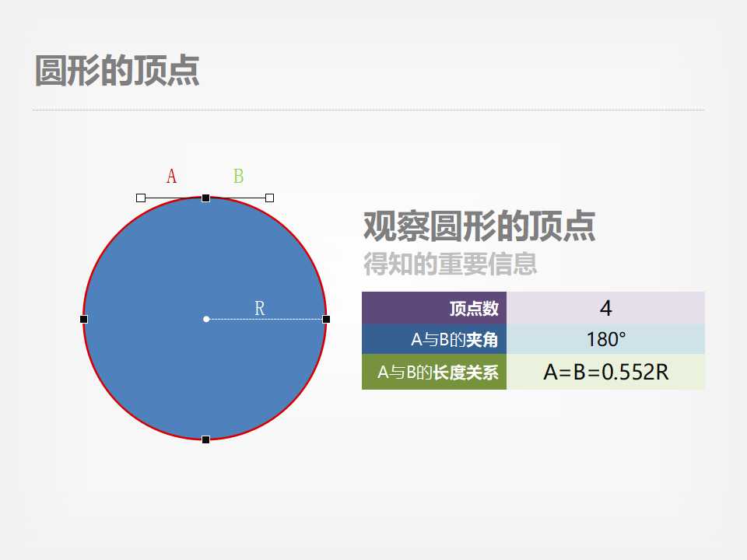The width and height of the screenshot is (747, 560).
Task: Click the white center point of the circle
Action: tap(205, 318)
